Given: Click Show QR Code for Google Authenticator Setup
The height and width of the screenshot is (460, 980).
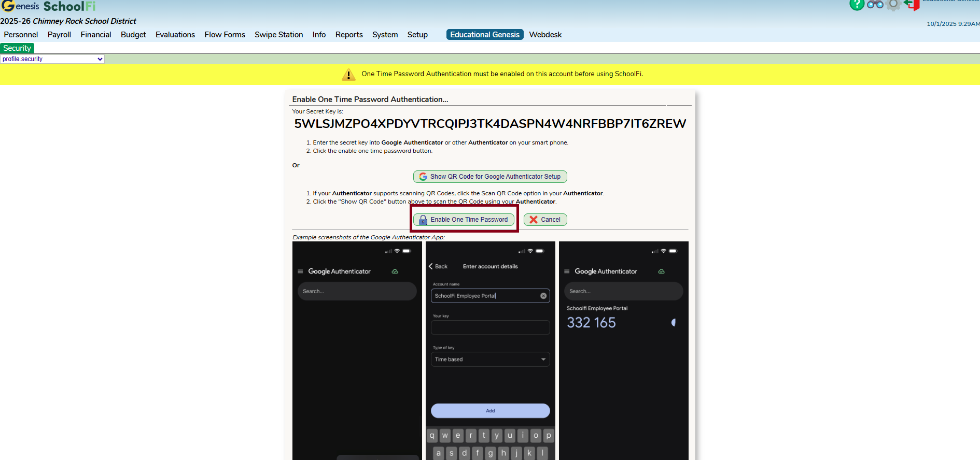Looking at the screenshot, I should click(x=490, y=177).
